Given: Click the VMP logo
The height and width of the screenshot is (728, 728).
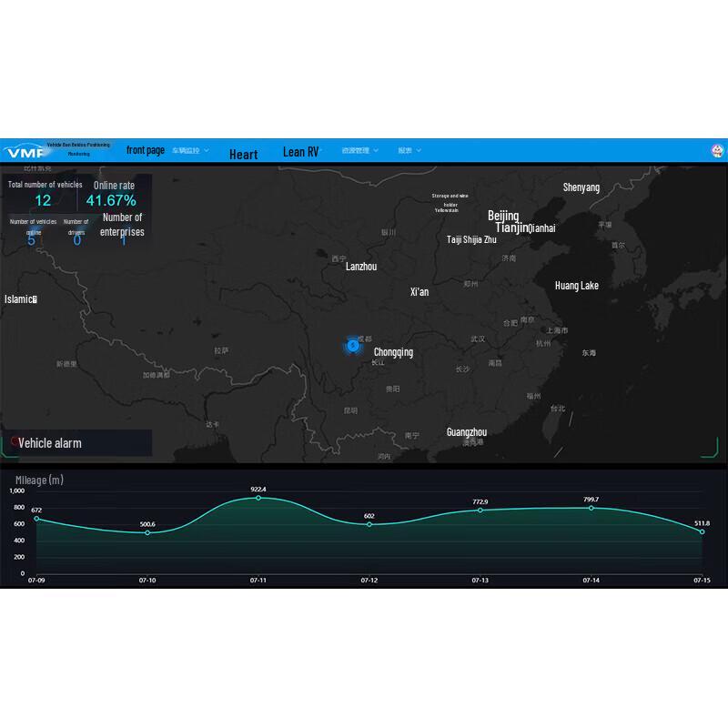Looking at the screenshot, I should tap(24, 151).
